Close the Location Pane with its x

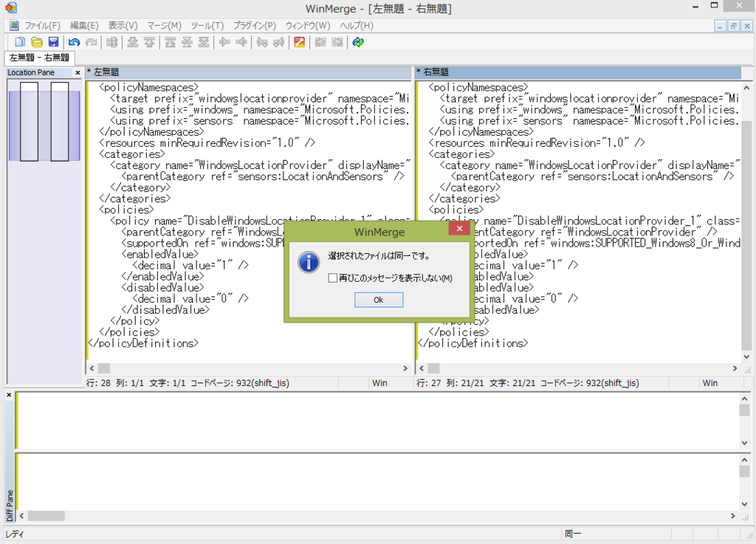(x=78, y=73)
